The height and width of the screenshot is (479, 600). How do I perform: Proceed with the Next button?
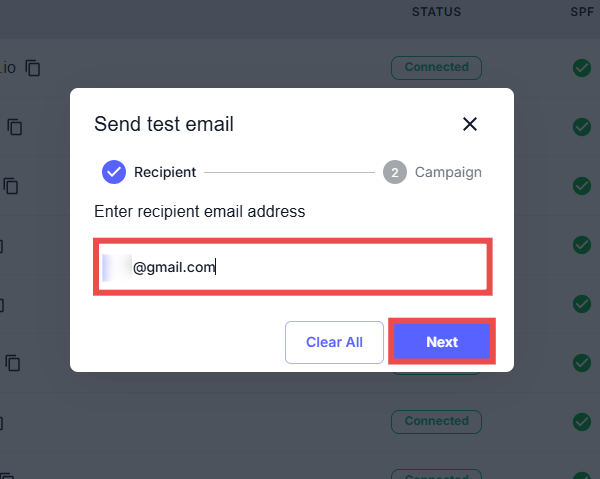pos(441,342)
